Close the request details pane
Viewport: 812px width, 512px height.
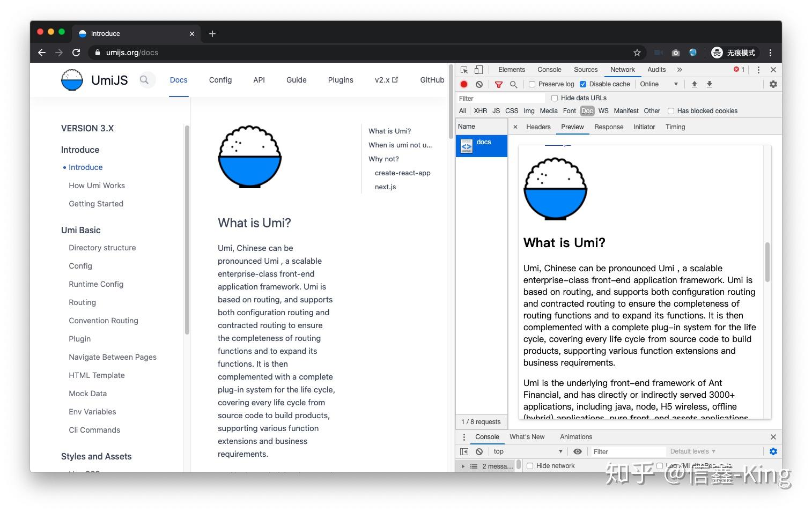pos(515,127)
